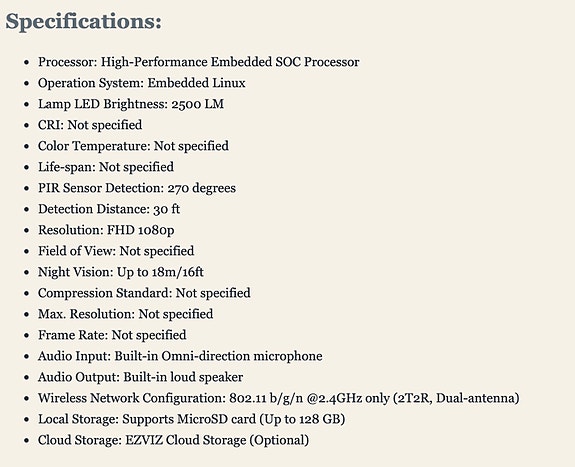
Task: Click the Field of View entry
Action: point(116,251)
